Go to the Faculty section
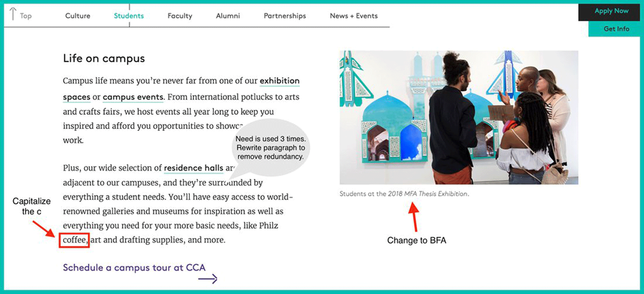Image resolution: width=644 pixels, height=294 pixels. (x=180, y=16)
